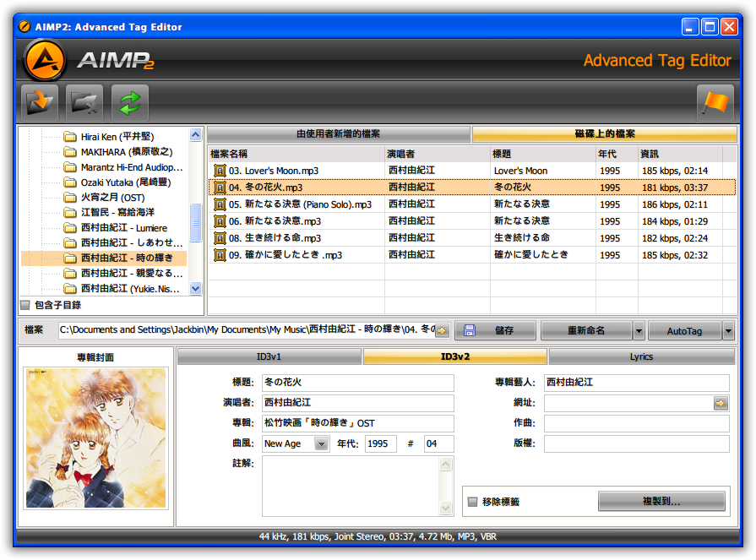Image resolution: width=756 pixels, height=560 pixels.
Task: Click the lock icon on 04. 冬の花火.mp3
Action: click(x=222, y=187)
